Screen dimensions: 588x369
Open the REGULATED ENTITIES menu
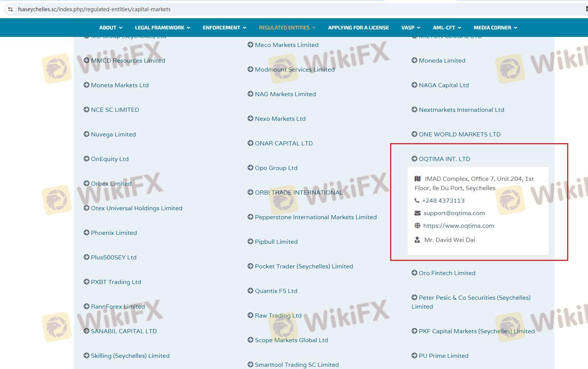coord(287,28)
